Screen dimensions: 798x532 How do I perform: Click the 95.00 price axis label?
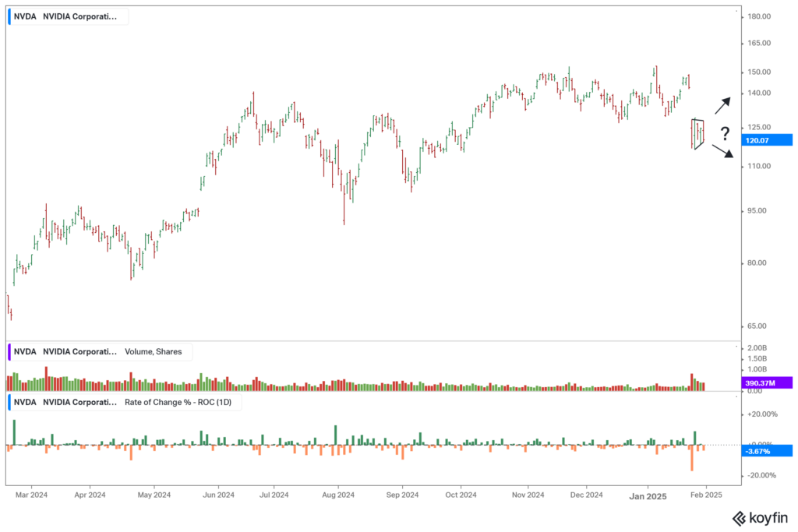tap(757, 210)
